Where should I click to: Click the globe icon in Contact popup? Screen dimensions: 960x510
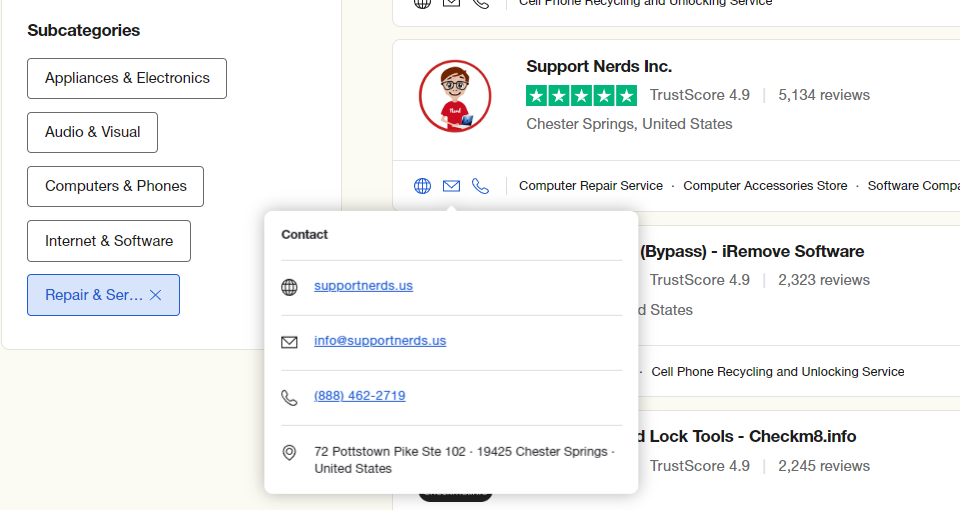(x=289, y=287)
